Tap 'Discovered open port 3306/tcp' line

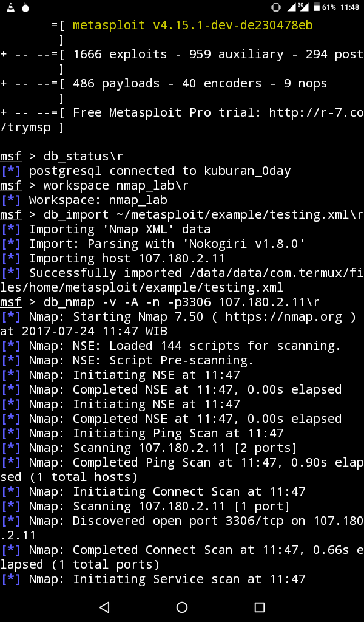point(182,521)
